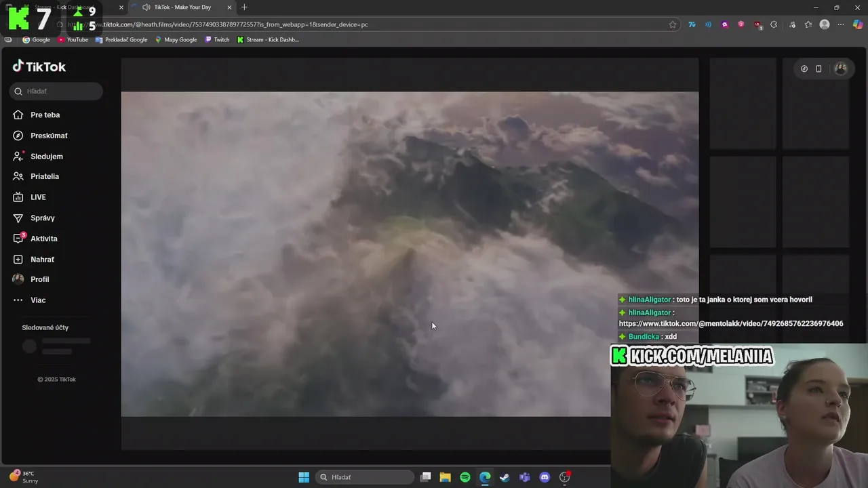Switch to Stream - Kick Dashboard tab
Image resolution: width=868 pixels, height=488 pixels.
click(64, 7)
